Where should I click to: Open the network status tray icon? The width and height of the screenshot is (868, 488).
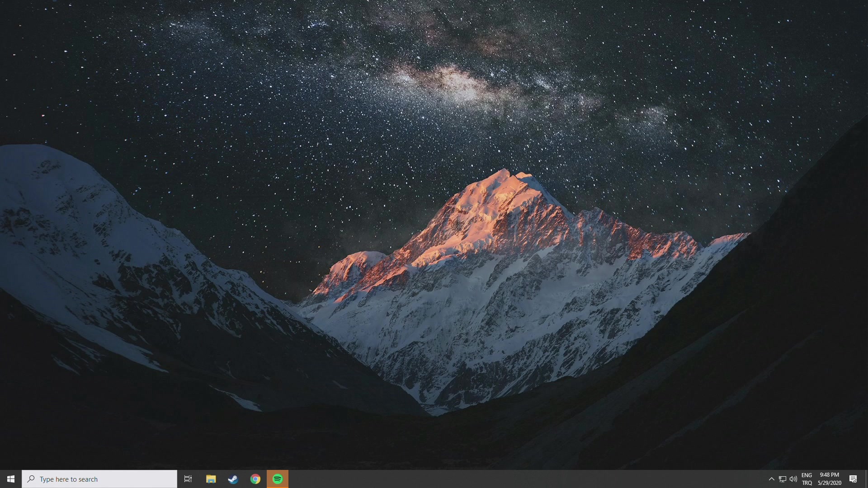(x=783, y=479)
